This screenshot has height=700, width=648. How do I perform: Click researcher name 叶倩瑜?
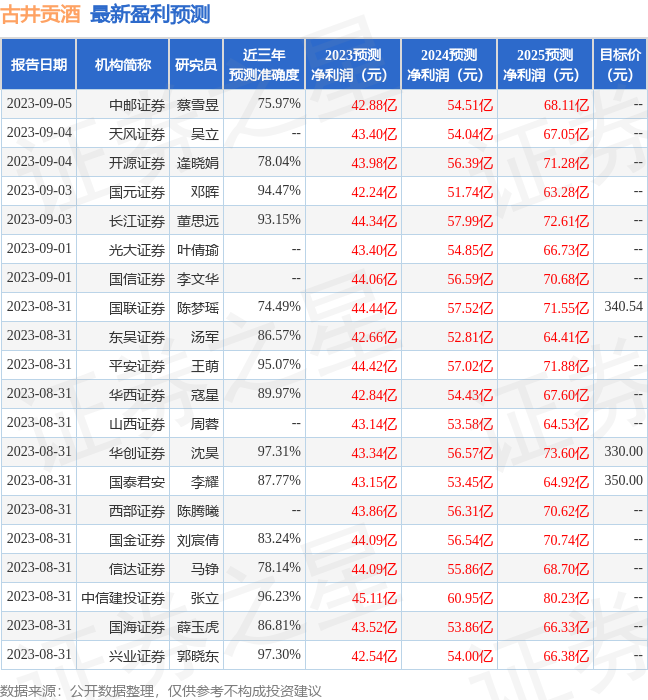(198, 250)
